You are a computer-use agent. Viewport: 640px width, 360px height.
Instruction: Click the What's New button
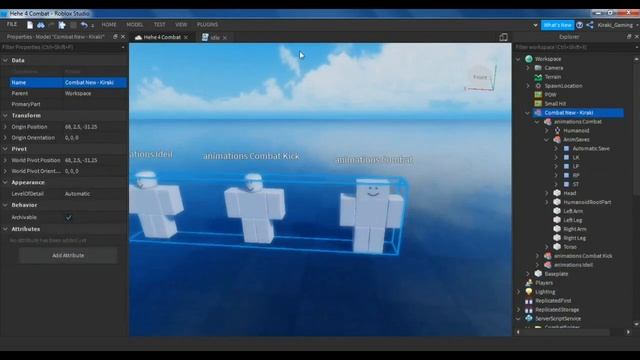point(558,25)
